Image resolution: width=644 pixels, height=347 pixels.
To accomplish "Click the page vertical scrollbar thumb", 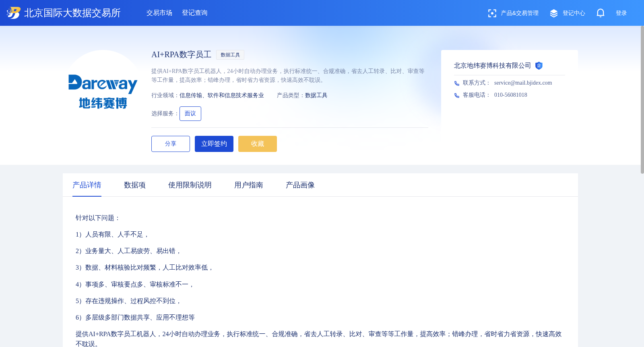I will pyautogui.click(x=642, y=100).
